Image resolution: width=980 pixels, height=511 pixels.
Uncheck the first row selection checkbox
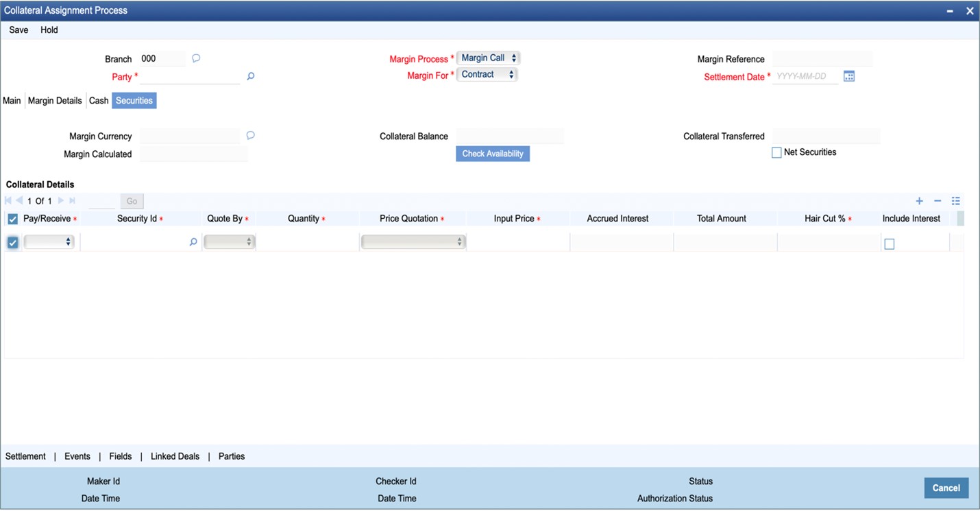12,242
